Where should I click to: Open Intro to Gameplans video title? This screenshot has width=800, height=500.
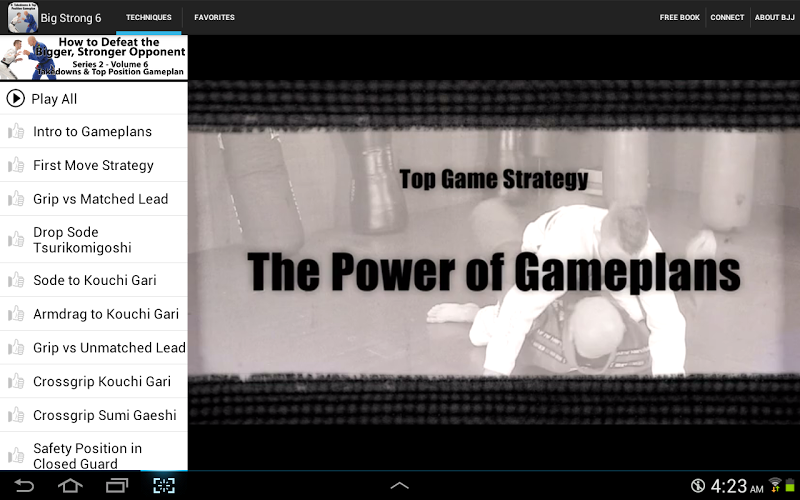point(92,132)
